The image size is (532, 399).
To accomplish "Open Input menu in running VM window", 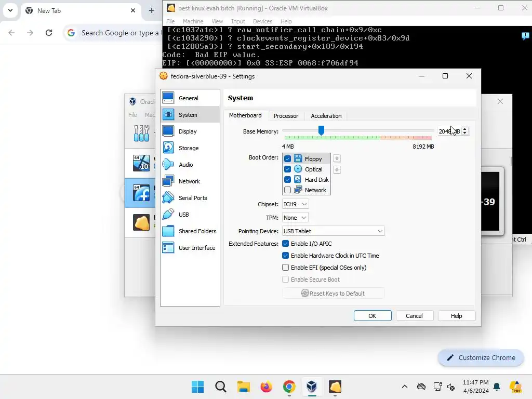I will coord(238,21).
